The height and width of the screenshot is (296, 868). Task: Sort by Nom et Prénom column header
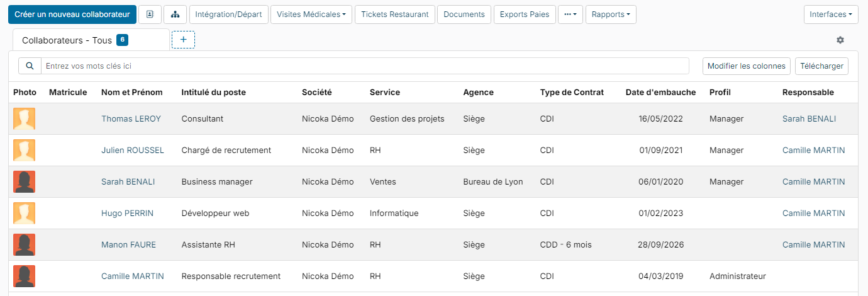(x=131, y=92)
